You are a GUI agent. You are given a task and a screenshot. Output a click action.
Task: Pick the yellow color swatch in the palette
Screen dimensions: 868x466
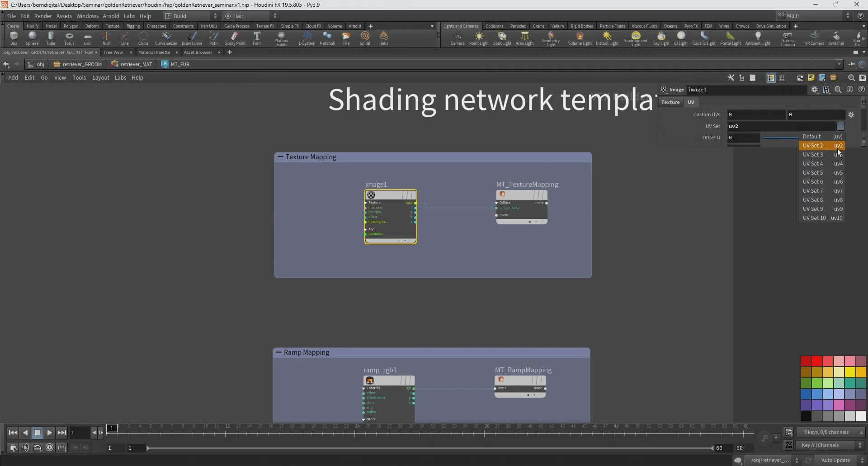[850, 372]
